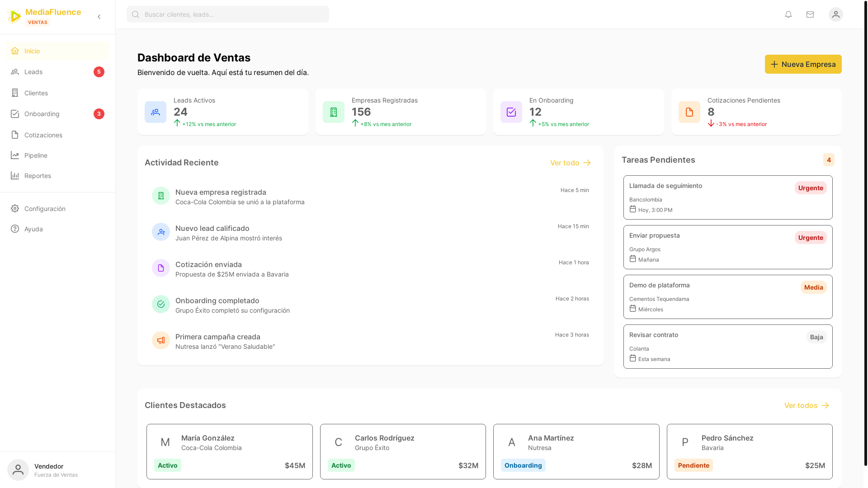This screenshot has height=488, width=868.
Task: Open the Nuevo lead calificado activity
Action: (x=370, y=233)
